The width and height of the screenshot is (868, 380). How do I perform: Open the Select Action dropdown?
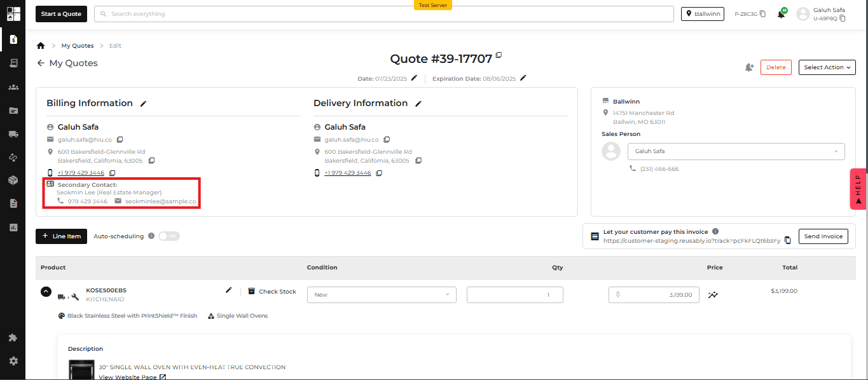[x=827, y=67]
